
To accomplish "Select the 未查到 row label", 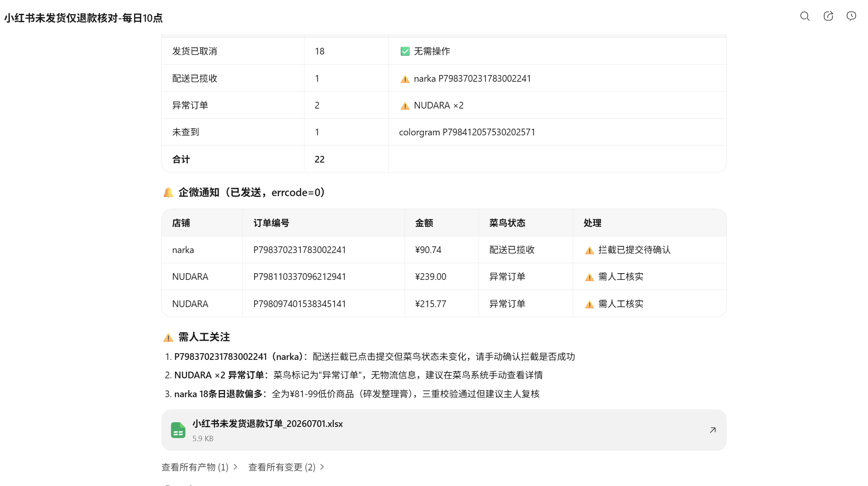I will (185, 132).
